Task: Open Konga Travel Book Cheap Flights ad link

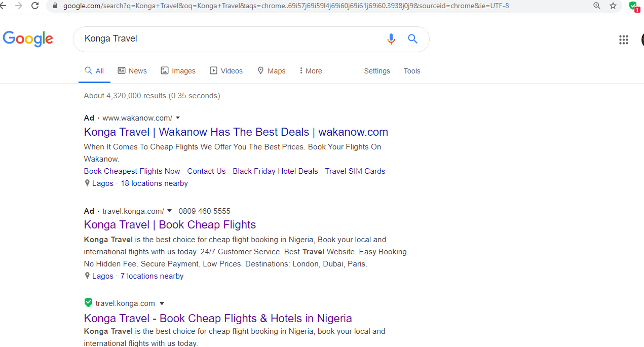Action: [x=170, y=224]
